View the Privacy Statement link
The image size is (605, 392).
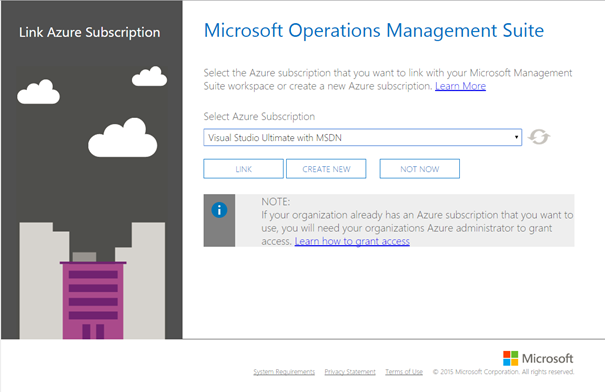[x=350, y=372]
